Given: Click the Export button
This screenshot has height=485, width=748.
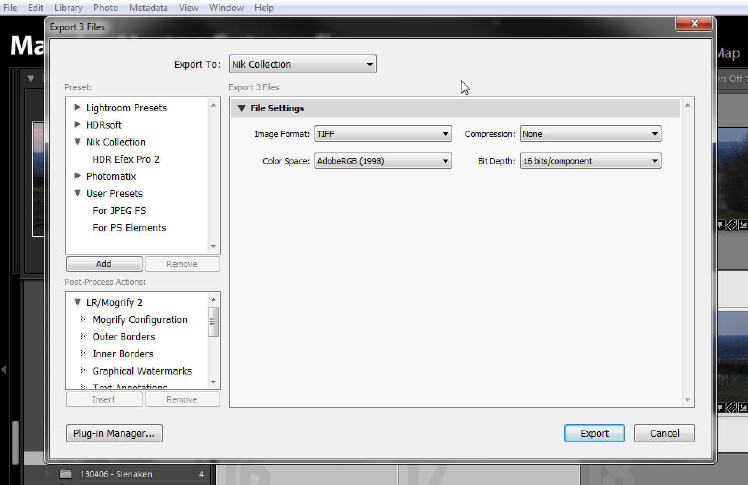Looking at the screenshot, I should pyautogui.click(x=594, y=433).
